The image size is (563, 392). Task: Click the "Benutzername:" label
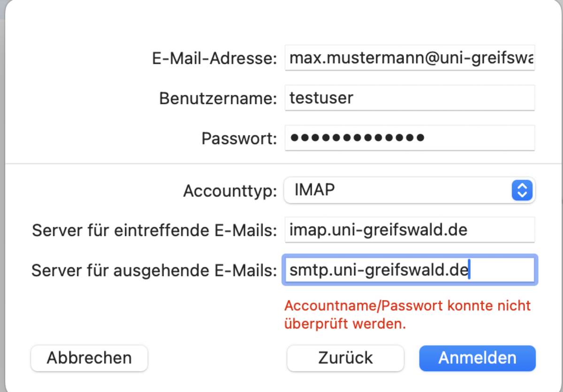pos(218,98)
